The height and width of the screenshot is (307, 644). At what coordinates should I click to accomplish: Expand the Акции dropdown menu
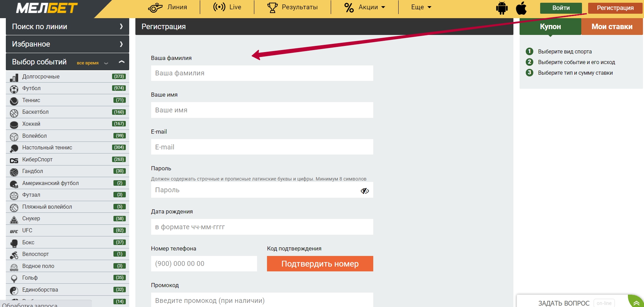[x=383, y=7]
